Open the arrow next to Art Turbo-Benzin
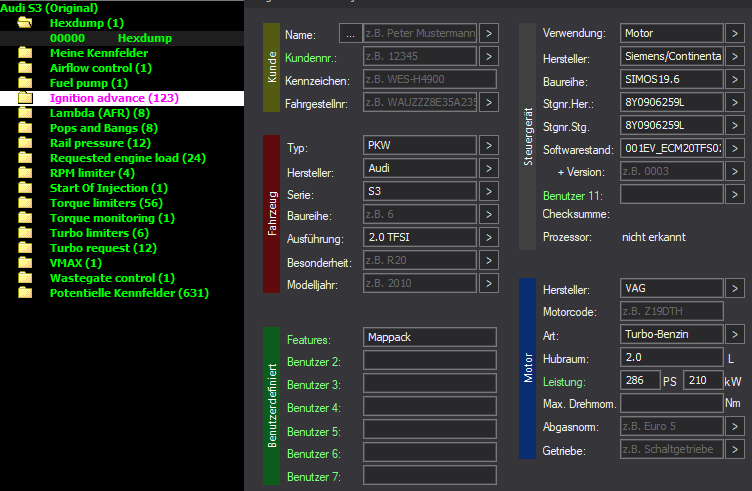 [734, 334]
